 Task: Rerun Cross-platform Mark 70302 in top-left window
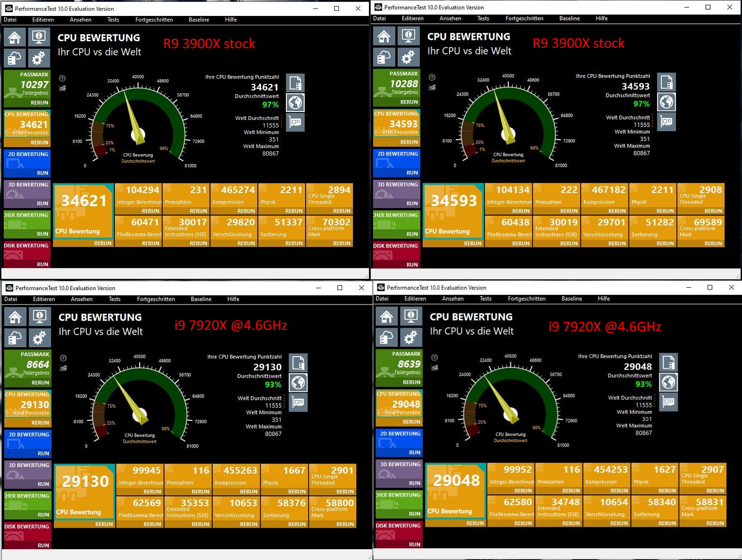[x=342, y=243]
